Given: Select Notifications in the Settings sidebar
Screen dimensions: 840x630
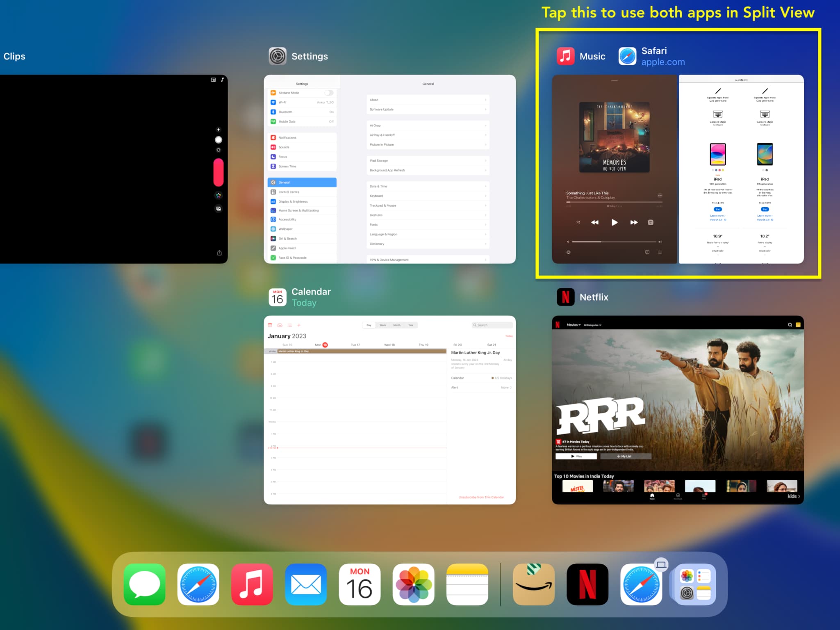Looking at the screenshot, I should pyautogui.click(x=302, y=137).
